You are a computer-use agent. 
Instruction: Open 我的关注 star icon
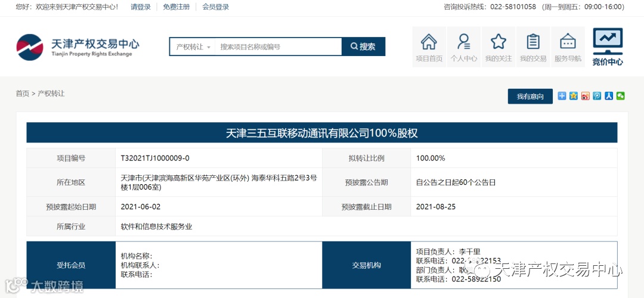[498, 47]
